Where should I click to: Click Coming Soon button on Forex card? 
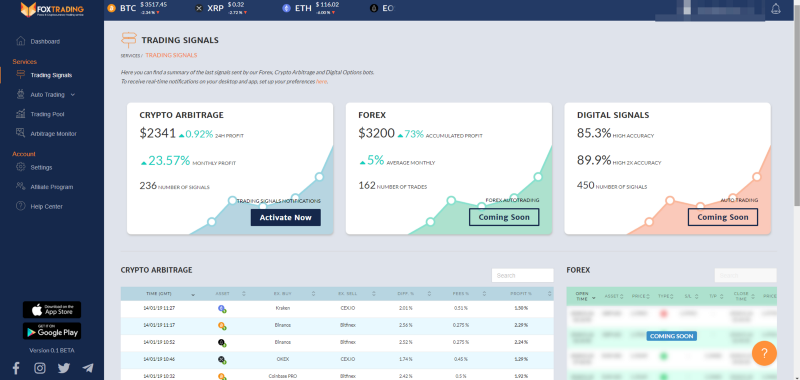[504, 217]
